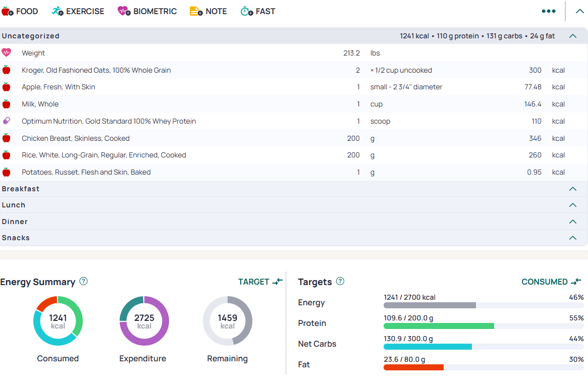Image resolution: width=588 pixels, height=384 pixels.
Task: Select the Chicken Breast, Skinless, Cooked entry
Action: click(x=76, y=138)
